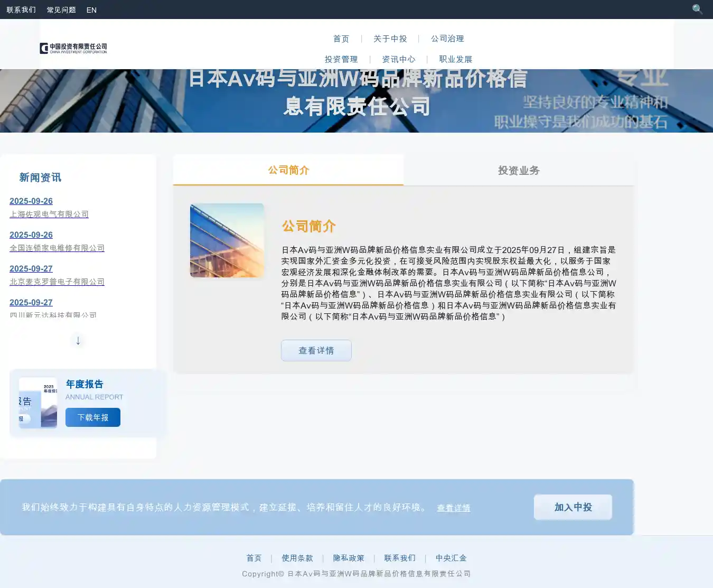
Task: Click the annual report cover thumbnail
Action: (x=38, y=403)
